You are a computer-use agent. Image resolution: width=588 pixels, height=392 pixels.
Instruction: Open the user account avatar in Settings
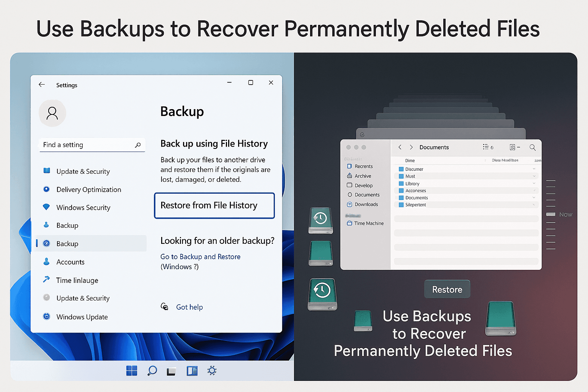coord(52,113)
